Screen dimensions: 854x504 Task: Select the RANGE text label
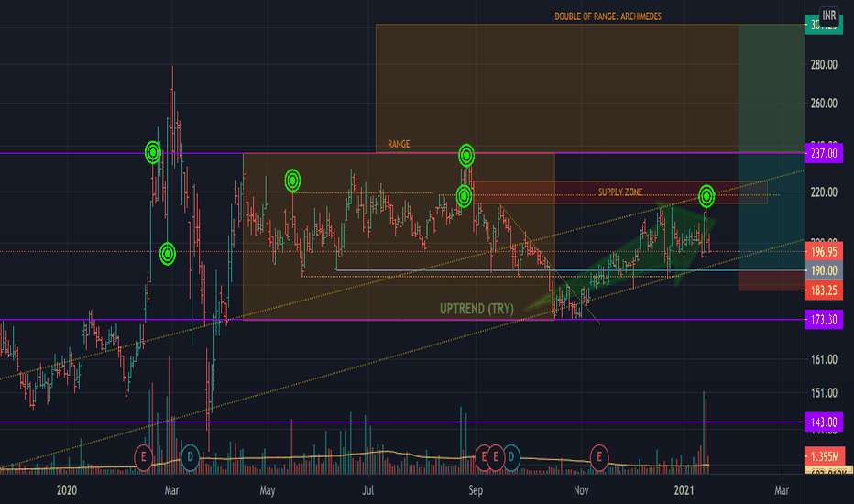point(399,144)
